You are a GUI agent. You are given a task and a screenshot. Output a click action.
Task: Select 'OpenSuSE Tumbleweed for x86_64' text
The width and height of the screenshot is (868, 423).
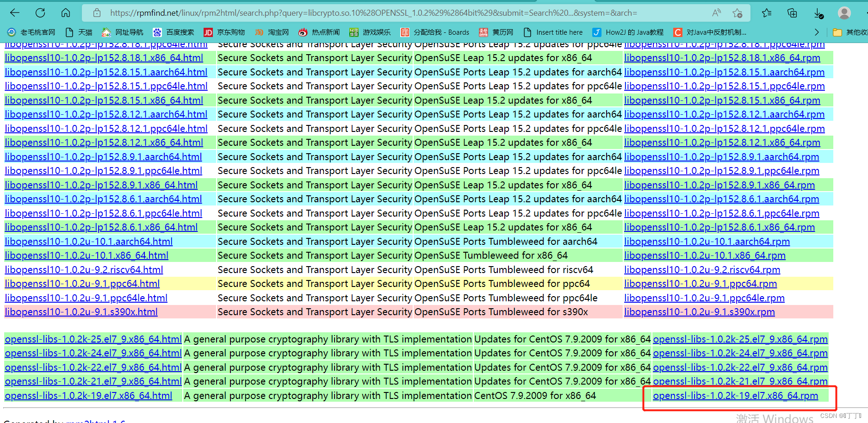[x=491, y=255]
